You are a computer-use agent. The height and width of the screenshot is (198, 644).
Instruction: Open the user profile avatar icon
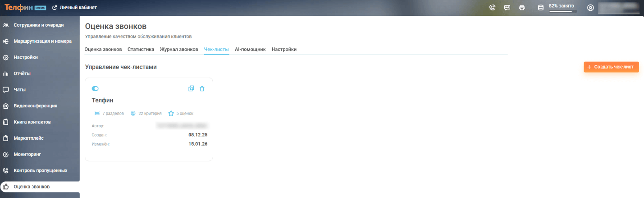tap(590, 8)
